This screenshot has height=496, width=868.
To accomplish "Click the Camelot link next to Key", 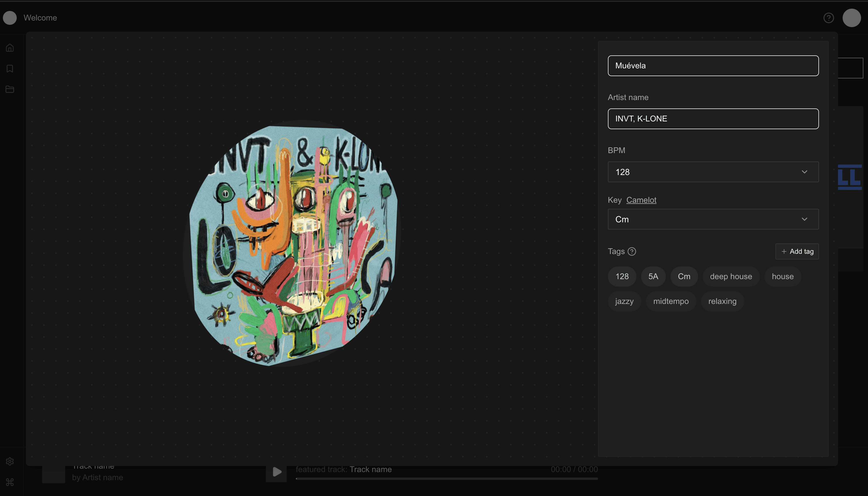I will coord(641,200).
